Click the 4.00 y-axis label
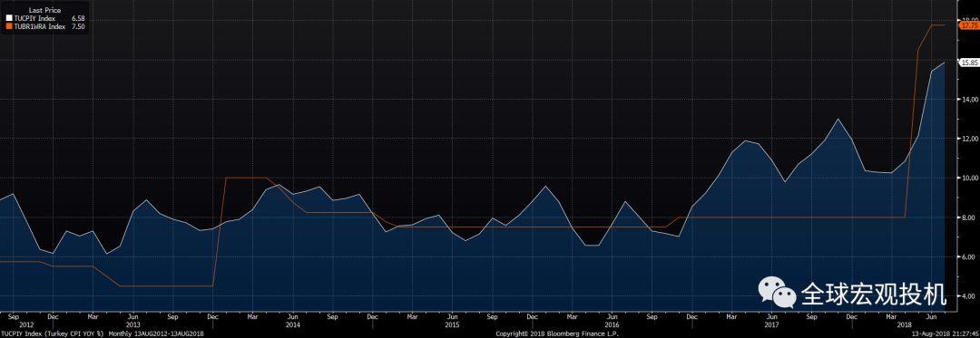 pos(969,296)
